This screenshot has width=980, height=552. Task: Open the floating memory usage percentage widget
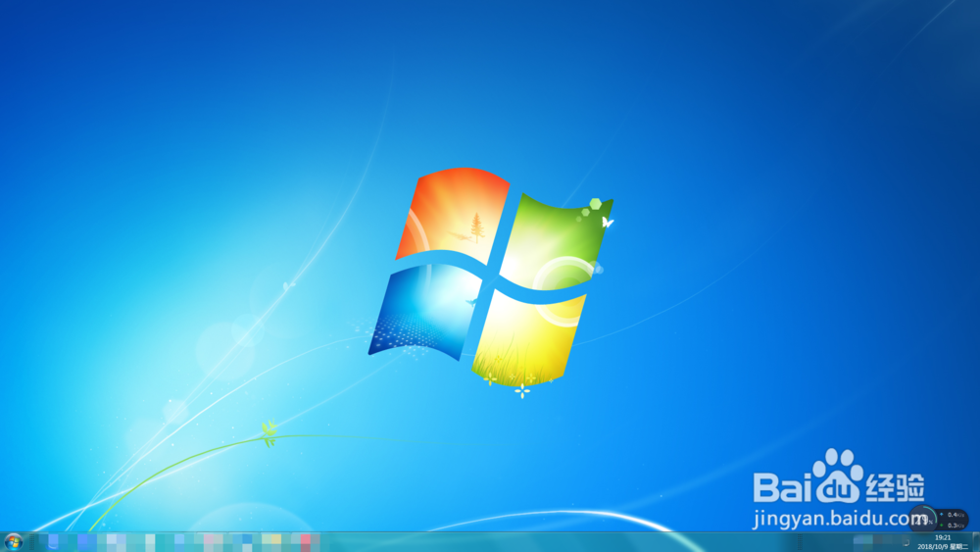click(922, 519)
